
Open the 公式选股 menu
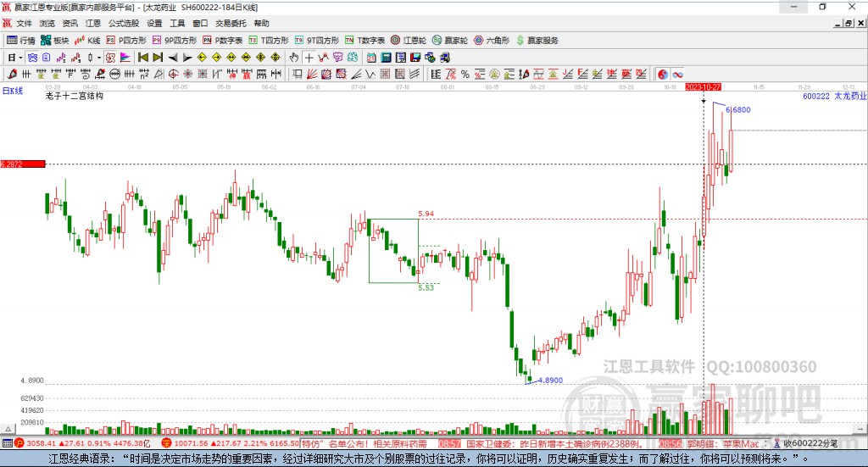click(x=124, y=23)
